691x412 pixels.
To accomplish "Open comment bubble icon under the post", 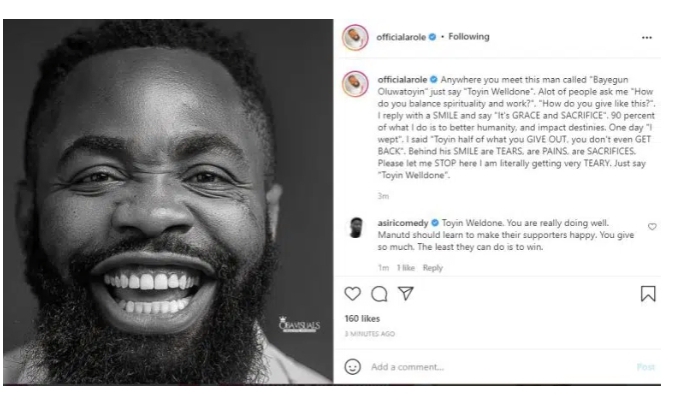I will (379, 294).
